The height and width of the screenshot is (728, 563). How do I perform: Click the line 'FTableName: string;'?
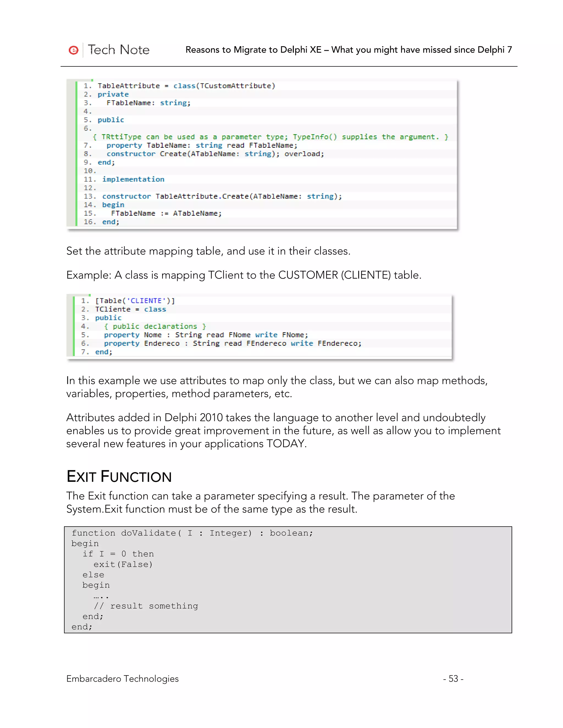[148, 103]
